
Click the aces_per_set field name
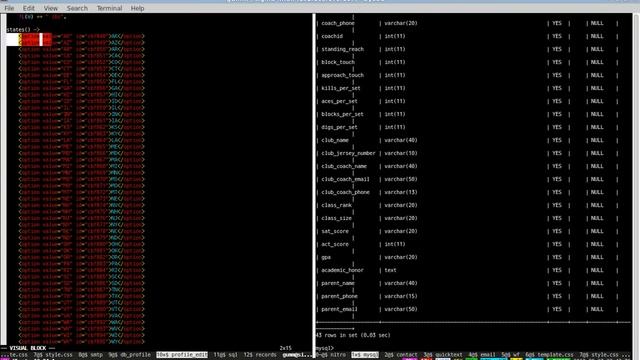pyautogui.click(x=339, y=101)
